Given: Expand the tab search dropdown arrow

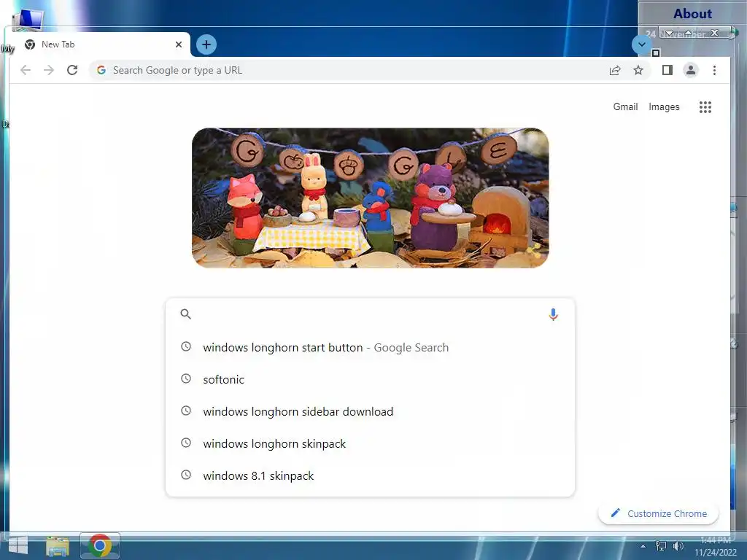Looking at the screenshot, I should click(642, 44).
